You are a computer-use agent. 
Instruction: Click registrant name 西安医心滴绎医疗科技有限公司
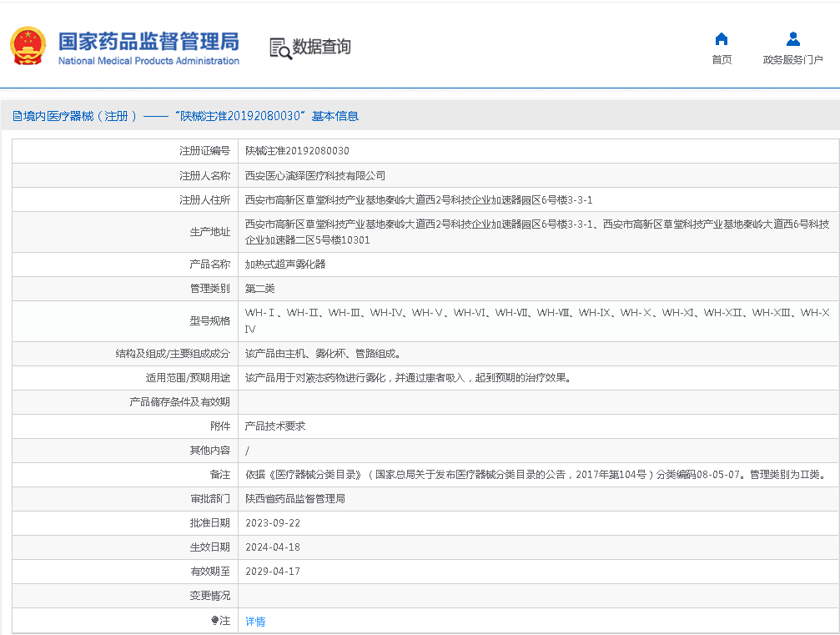[x=315, y=176]
